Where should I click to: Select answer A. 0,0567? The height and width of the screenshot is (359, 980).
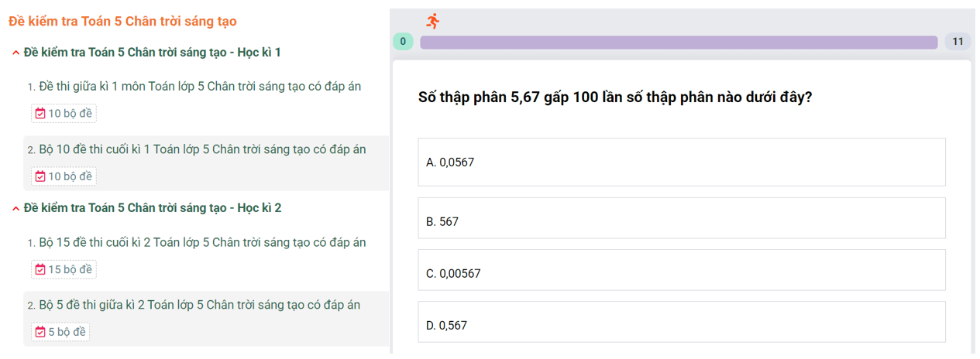[681, 162]
